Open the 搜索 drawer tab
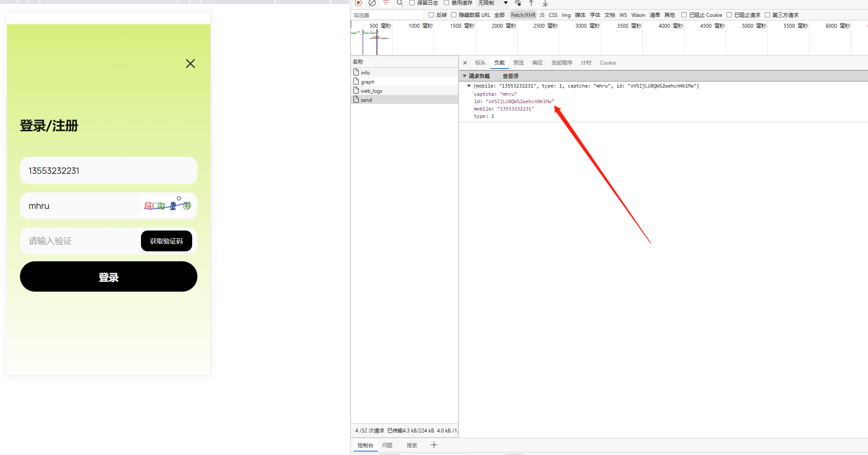The width and height of the screenshot is (868, 455). click(412, 445)
